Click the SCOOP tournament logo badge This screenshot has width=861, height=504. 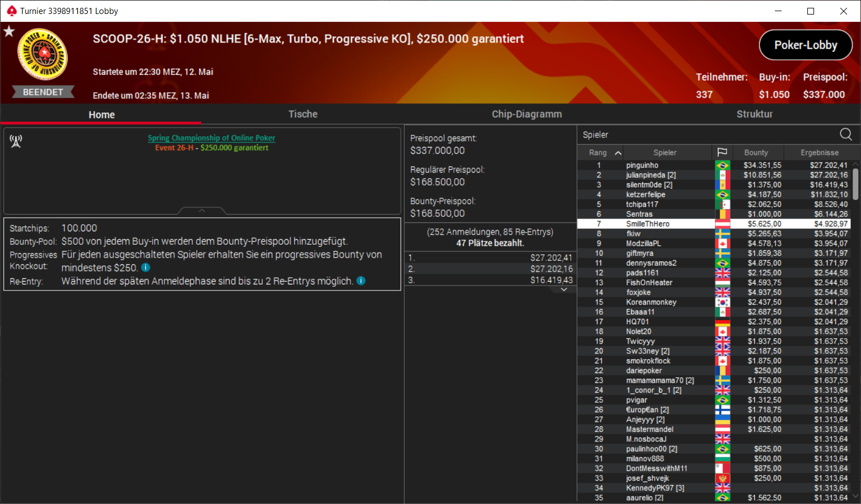pyautogui.click(x=43, y=54)
